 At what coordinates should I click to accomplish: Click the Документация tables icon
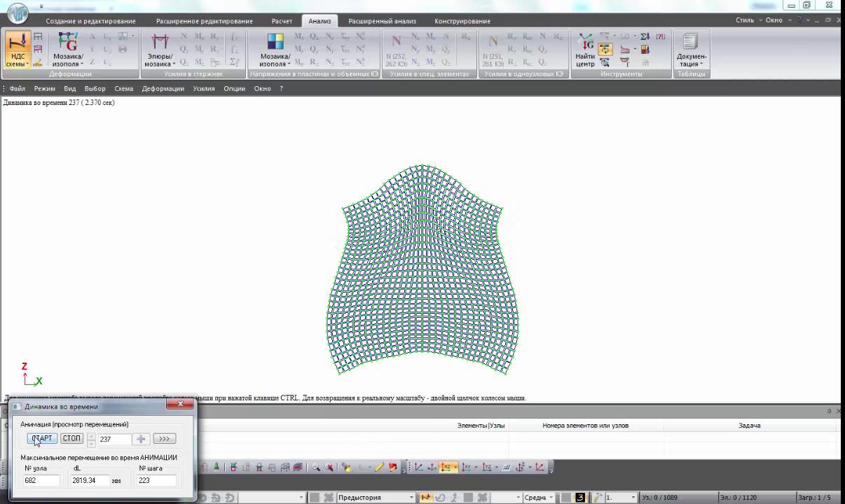[x=691, y=49]
